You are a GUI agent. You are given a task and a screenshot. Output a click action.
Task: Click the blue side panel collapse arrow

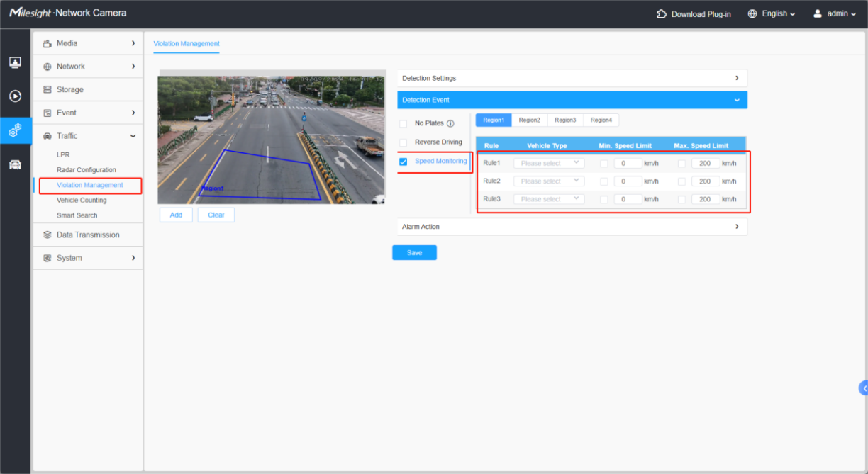(864, 388)
